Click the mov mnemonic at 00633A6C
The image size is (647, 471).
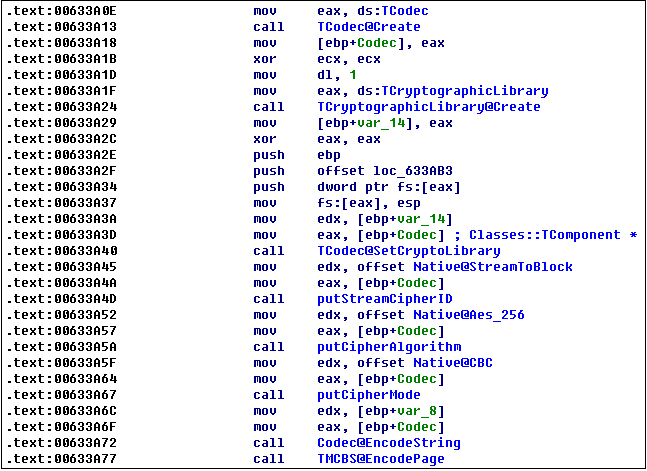click(x=264, y=411)
